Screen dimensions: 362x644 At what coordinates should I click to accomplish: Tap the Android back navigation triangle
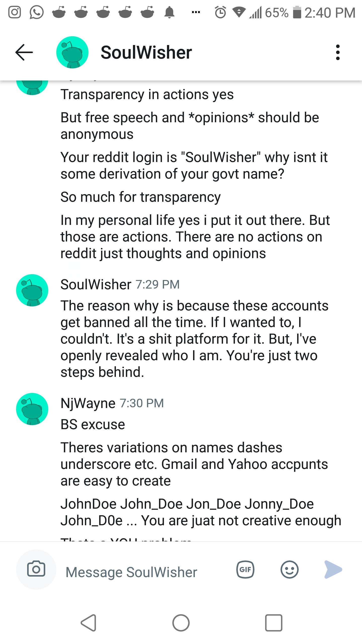tap(88, 623)
